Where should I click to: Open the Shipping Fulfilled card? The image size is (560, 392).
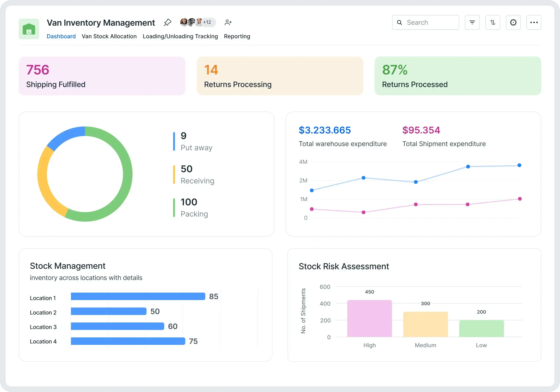pos(102,76)
